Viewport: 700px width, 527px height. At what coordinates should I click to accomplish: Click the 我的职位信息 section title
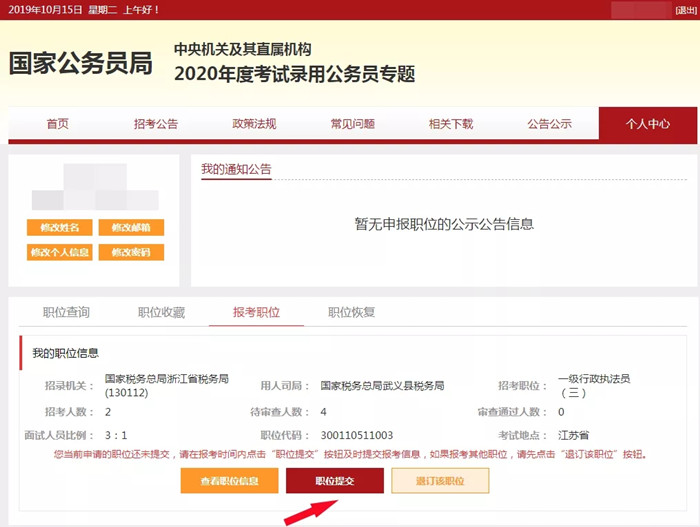pos(65,353)
